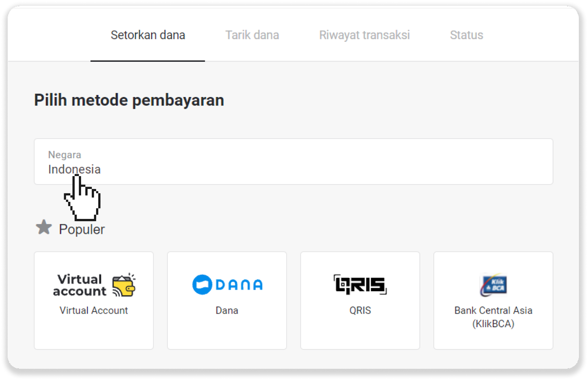Click the Populer section heading
The image size is (588, 380).
point(82,229)
